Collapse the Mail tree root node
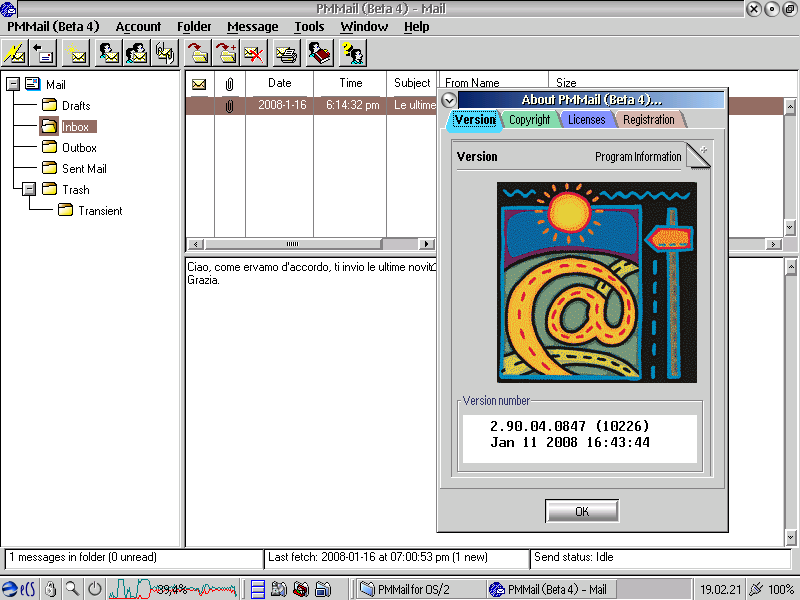800x600 pixels. tap(13, 85)
